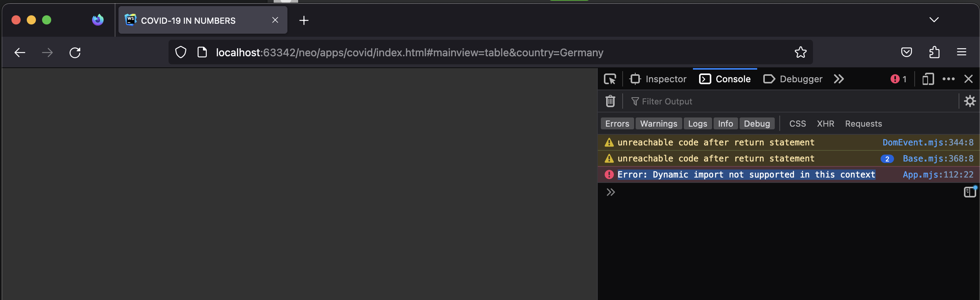The image size is (980, 300).
Task: Switch to the Debugger panel
Action: (x=793, y=79)
